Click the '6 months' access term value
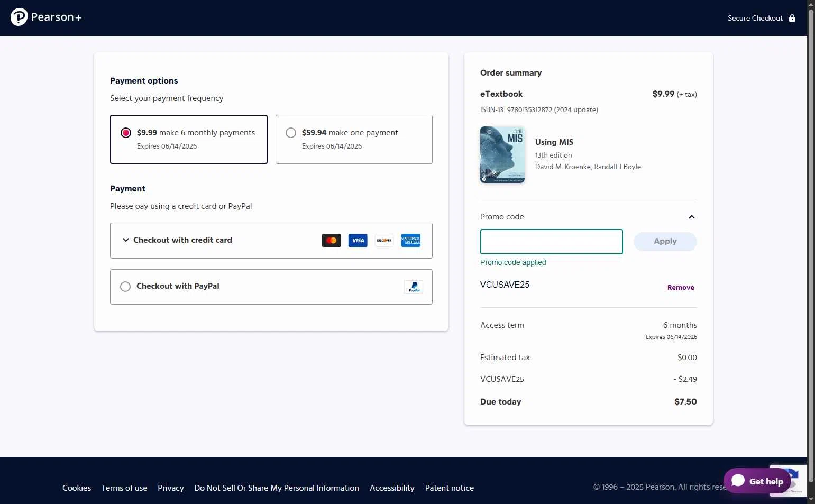Image resolution: width=815 pixels, height=504 pixels. tap(680, 325)
